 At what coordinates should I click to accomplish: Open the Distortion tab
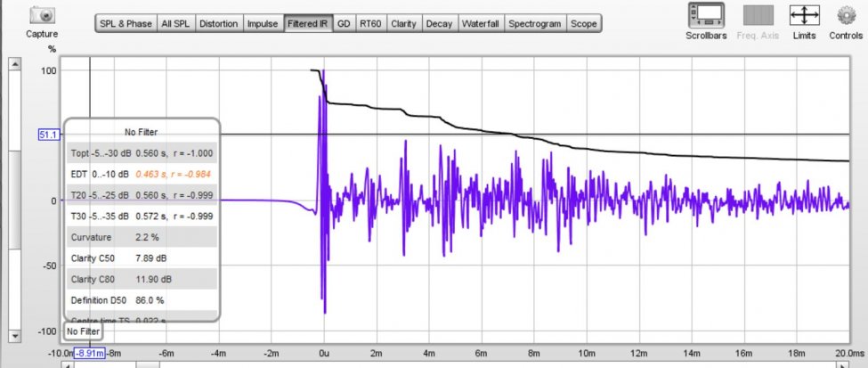coord(219,24)
